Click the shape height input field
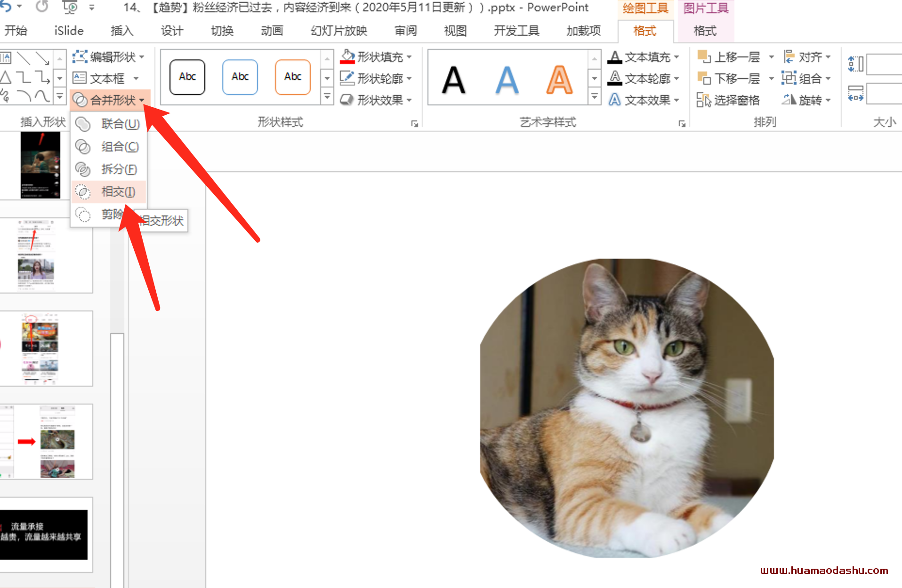 click(884, 64)
